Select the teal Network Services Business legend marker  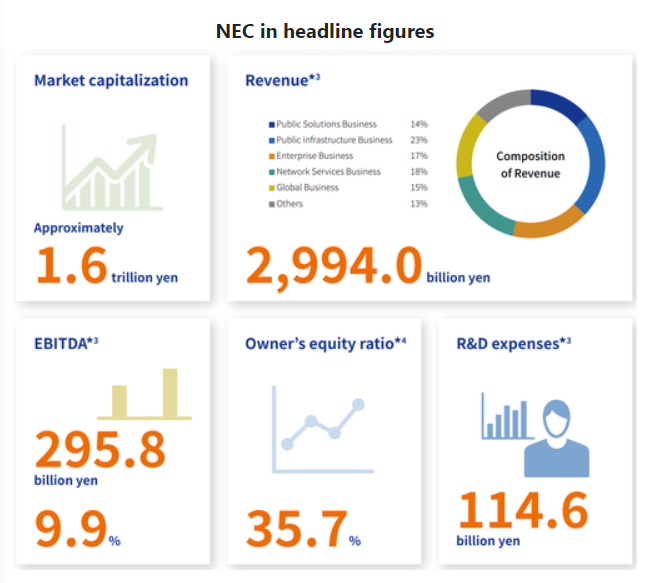point(271,172)
